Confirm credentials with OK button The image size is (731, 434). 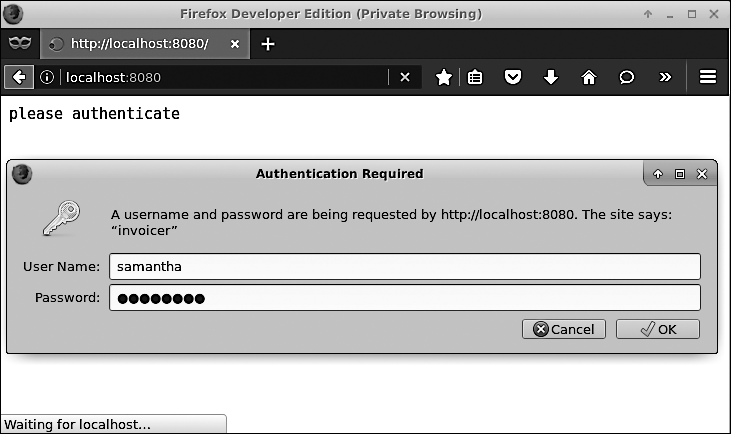658,329
